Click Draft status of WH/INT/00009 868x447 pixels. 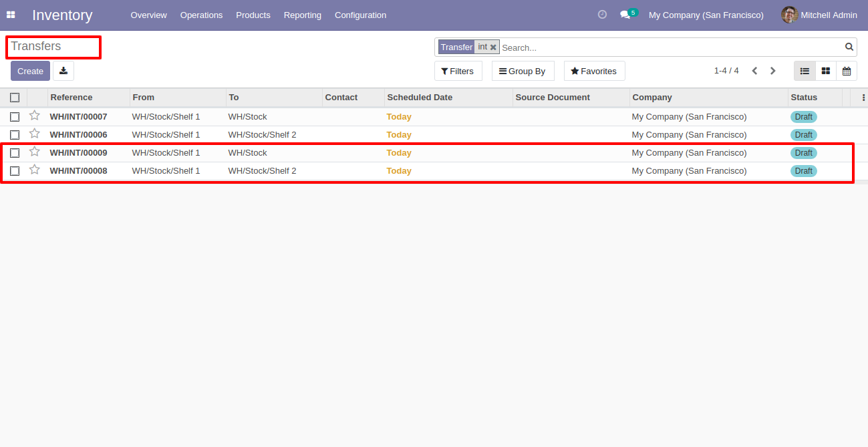(x=803, y=153)
